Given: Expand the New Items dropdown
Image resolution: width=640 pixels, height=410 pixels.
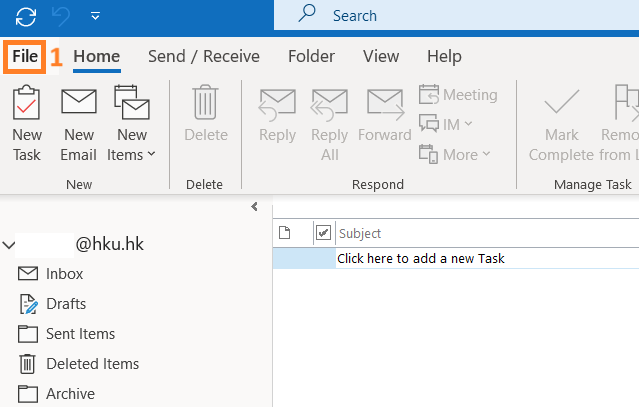Looking at the screenshot, I should click(131, 124).
